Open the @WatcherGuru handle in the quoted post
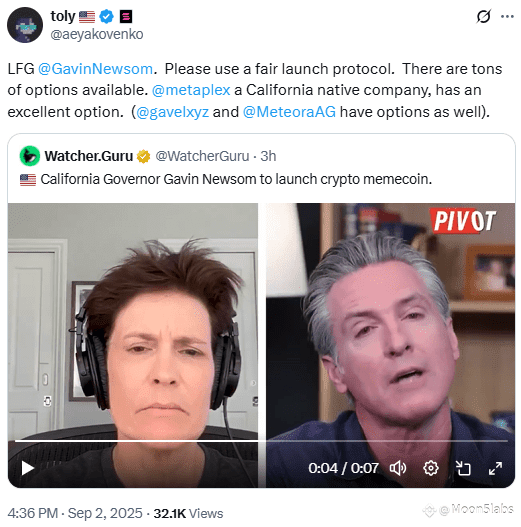Screen dimensions: 521x527 202,156
